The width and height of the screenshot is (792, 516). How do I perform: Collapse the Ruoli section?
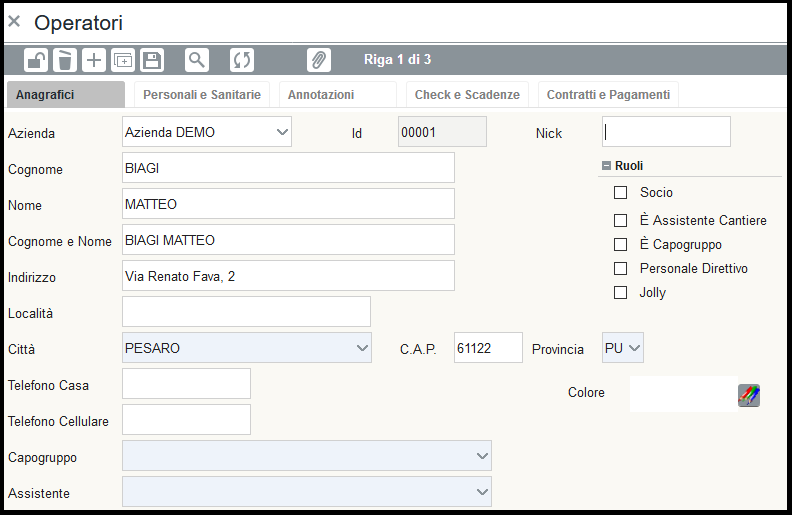pos(606,166)
